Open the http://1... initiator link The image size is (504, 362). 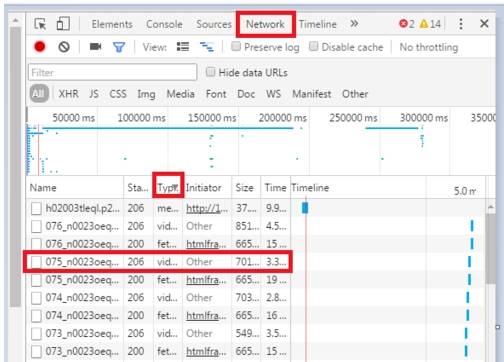[x=207, y=208]
